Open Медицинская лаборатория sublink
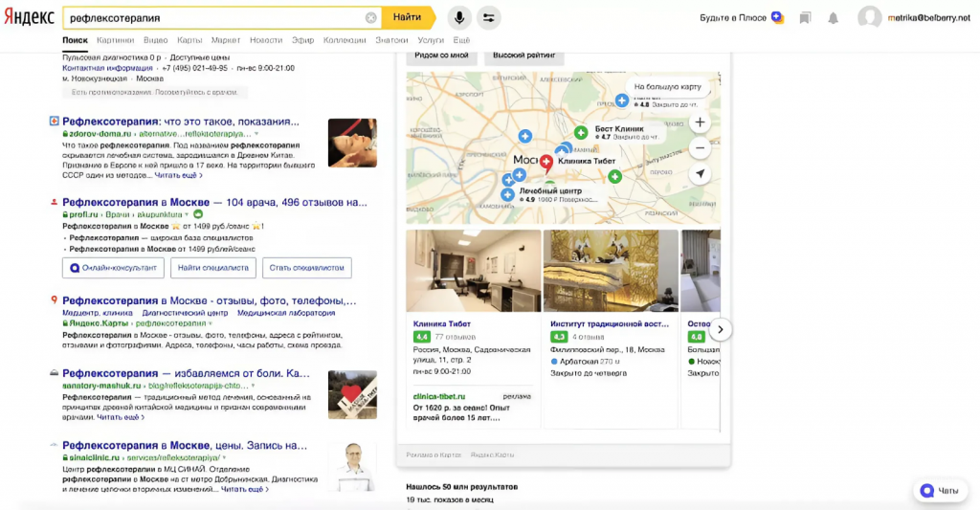980x510 pixels. (286, 313)
